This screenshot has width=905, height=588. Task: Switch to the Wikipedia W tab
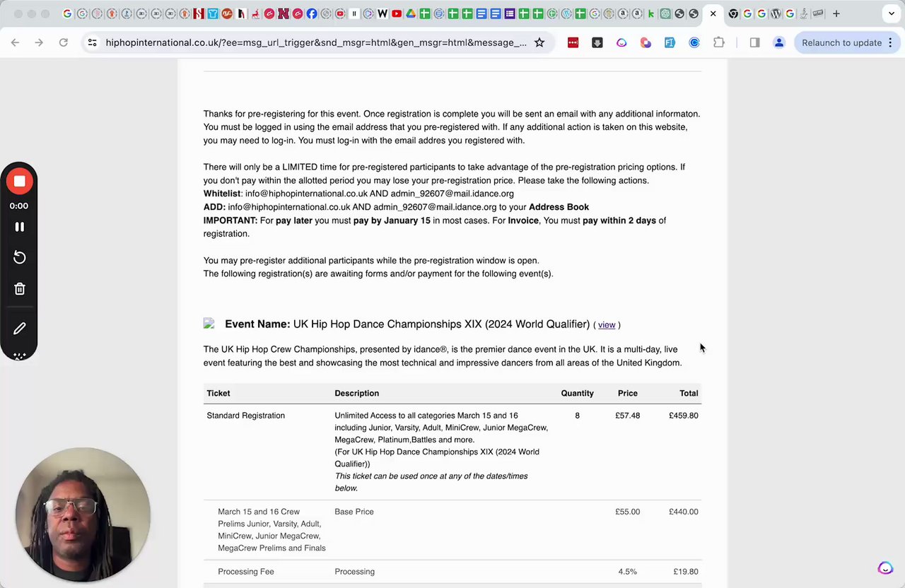tap(383, 13)
